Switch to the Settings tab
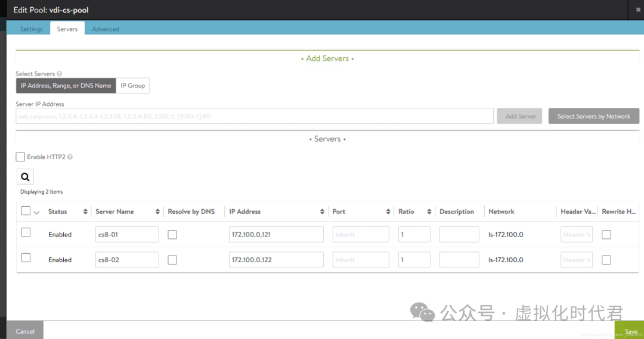This screenshot has width=644, height=339. click(x=31, y=29)
